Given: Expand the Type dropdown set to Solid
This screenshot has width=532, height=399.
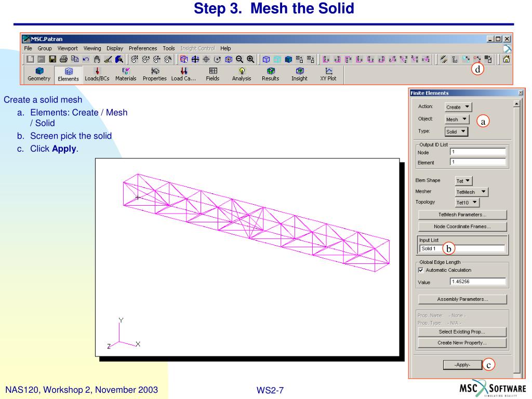Looking at the screenshot, I should pos(456,131).
